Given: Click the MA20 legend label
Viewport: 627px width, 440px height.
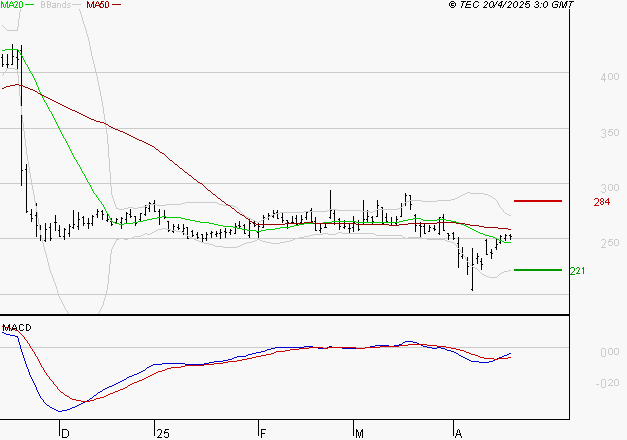Looking at the screenshot, I should coord(11,5).
